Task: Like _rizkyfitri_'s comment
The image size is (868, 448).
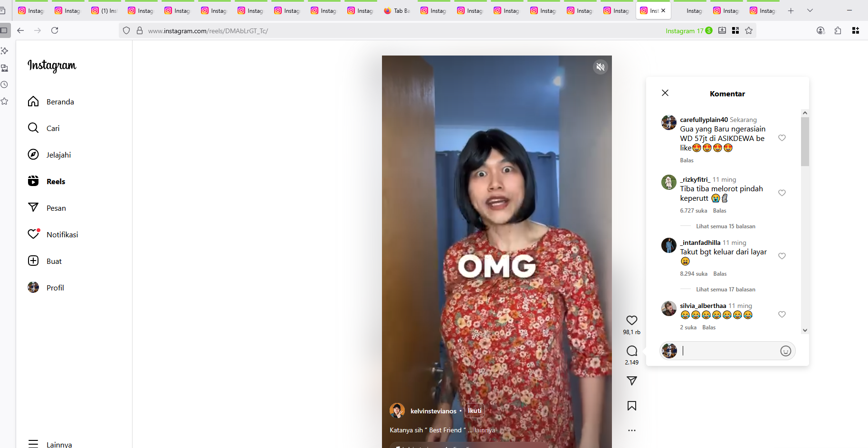Action: coord(782,193)
